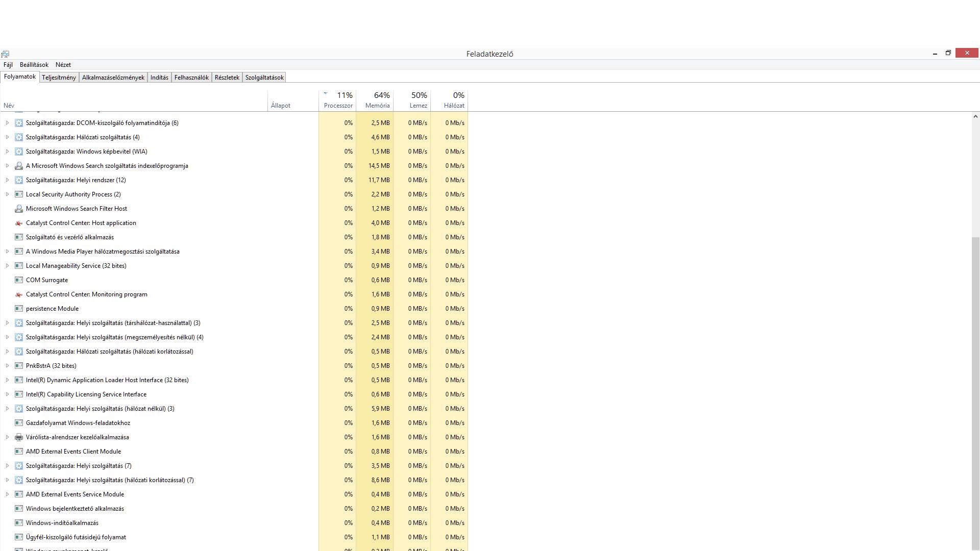Click the Ügyfél-kiszolgáló futásidejű folyamat icon

click(19, 537)
